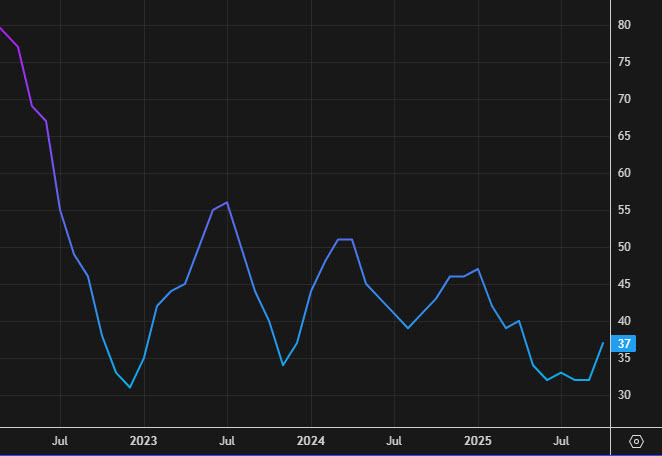The height and width of the screenshot is (456, 662).
Task: Click the line's lowest trough before 2023
Action: tap(130, 387)
